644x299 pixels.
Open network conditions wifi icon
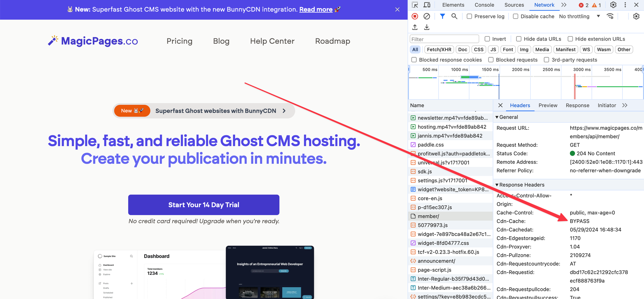click(610, 16)
